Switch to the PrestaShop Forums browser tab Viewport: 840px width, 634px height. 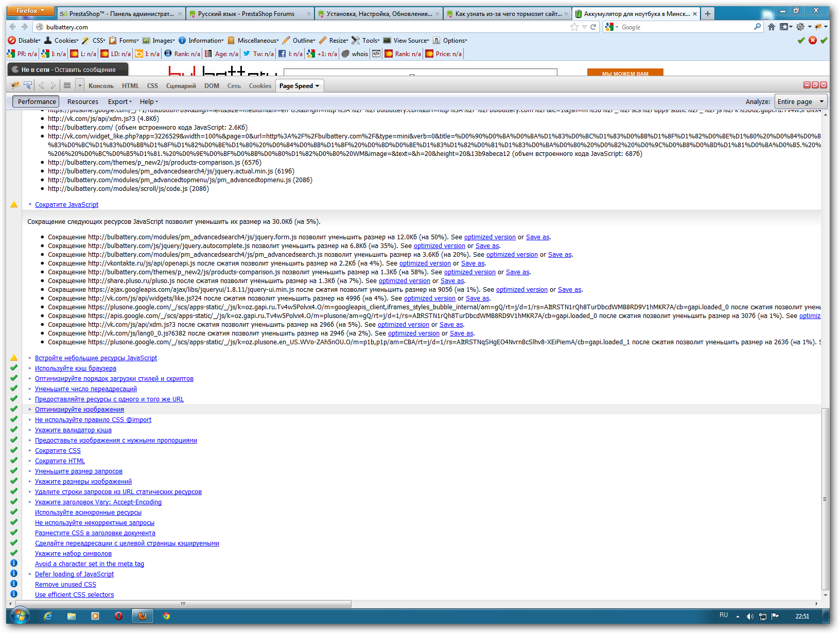(249, 14)
